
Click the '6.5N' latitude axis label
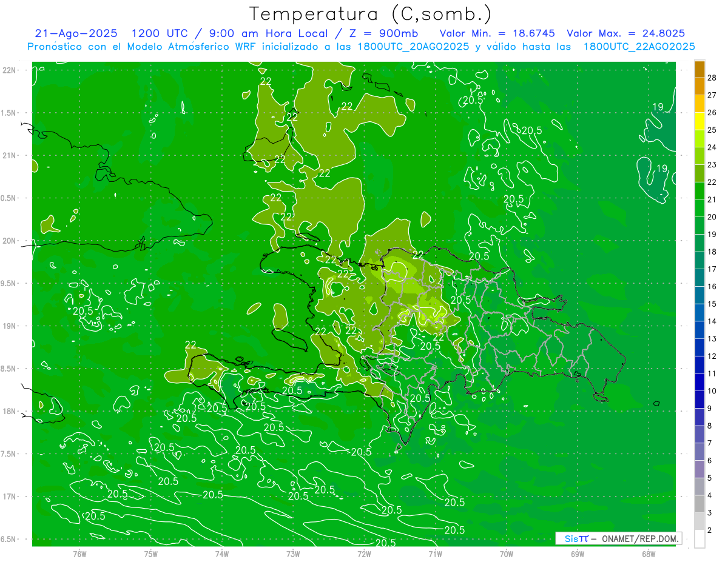[9, 540]
